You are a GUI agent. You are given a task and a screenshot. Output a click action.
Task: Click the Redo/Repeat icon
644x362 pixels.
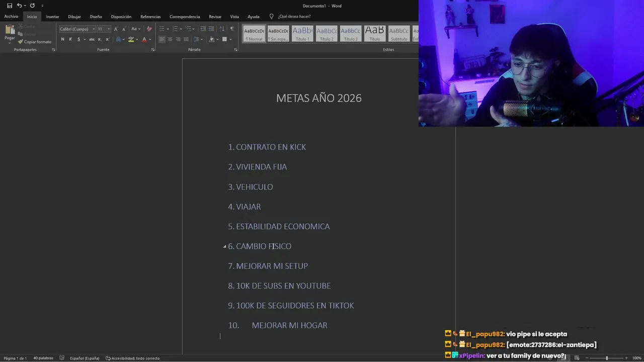coord(32,6)
